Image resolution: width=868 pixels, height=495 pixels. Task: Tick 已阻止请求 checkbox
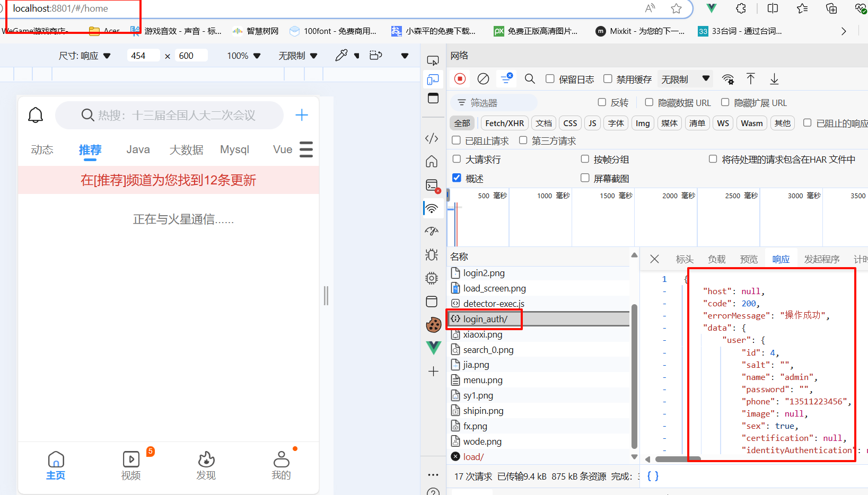click(x=456, y=140)
